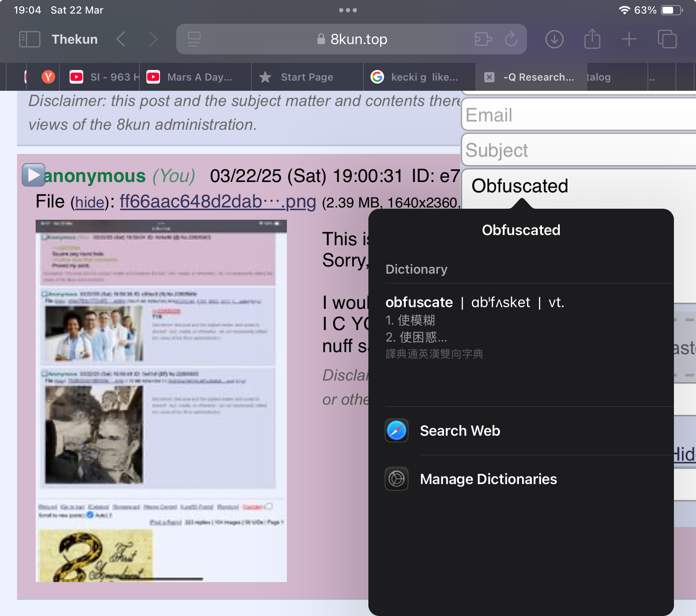Show the tab overview icon
Screen dimensions: 696x616
click(667, 39)
